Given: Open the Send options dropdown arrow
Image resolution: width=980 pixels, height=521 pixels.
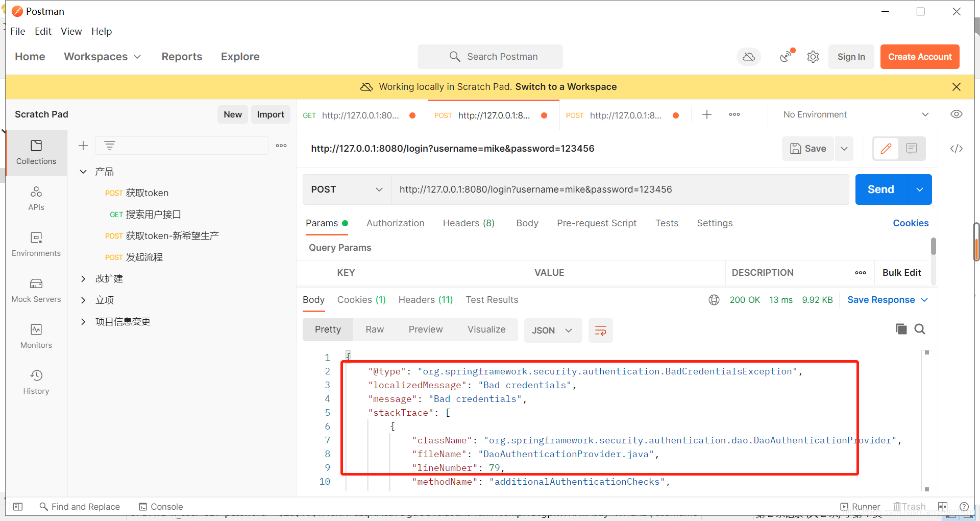Looking at the screenshot, I should [x=920, y=190].
